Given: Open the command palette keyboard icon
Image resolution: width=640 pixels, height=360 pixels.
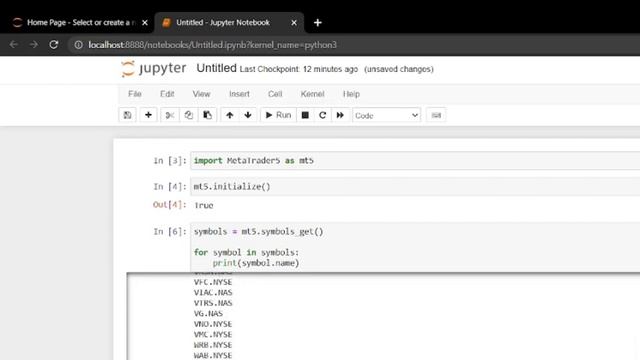Looking at the screenshot, I should pos(436,115).
